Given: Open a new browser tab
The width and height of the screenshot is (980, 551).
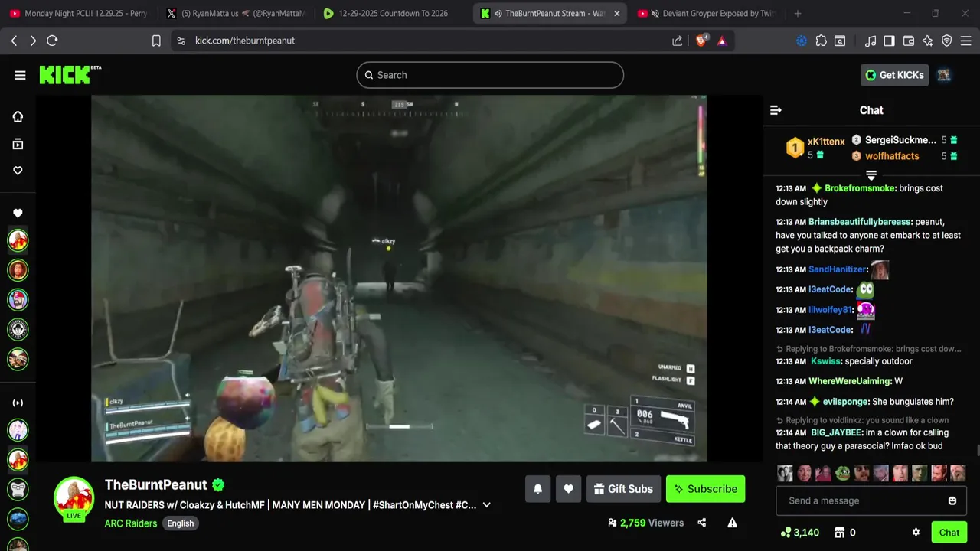Looking at the screenshot, I should tap(798, 13).
